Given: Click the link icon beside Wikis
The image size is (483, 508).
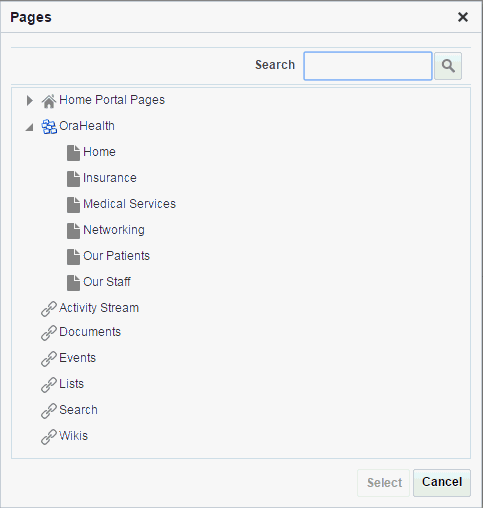Looking at the screenshot, I should pyautogui.click(x=49, y=437).
